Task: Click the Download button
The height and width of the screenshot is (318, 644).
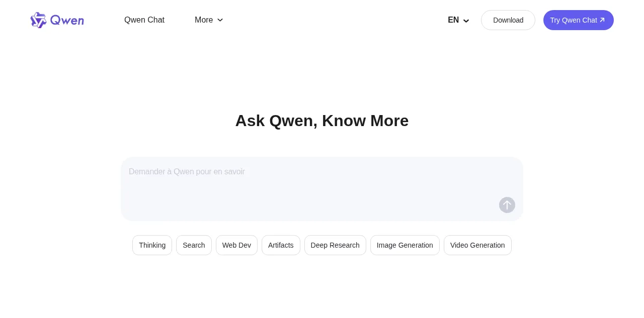Action: [x=508, y=20]
